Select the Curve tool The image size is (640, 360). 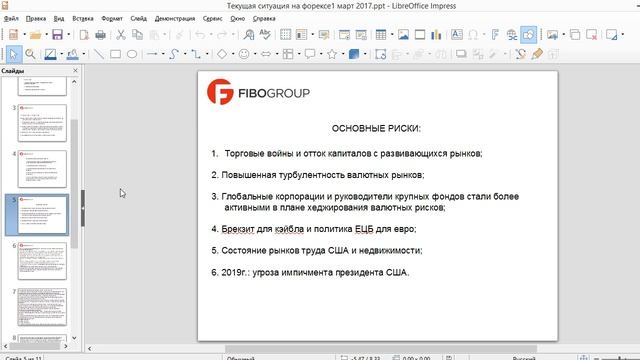tap(174, 54)
